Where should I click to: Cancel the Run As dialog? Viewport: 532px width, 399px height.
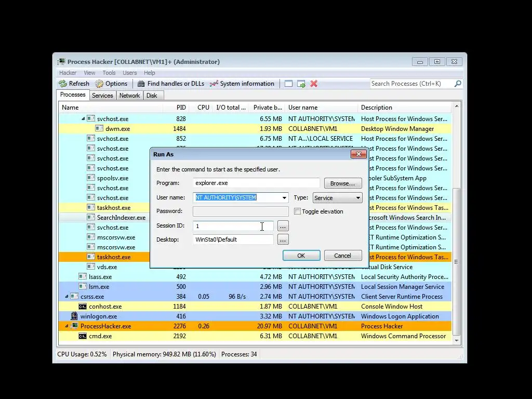coord(343,256)
